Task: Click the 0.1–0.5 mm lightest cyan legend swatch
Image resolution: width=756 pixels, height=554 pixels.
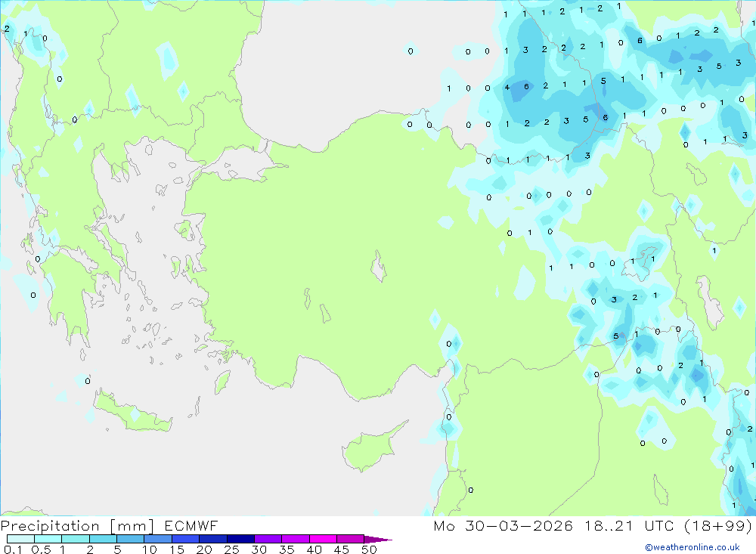Action: coord(20,539)
